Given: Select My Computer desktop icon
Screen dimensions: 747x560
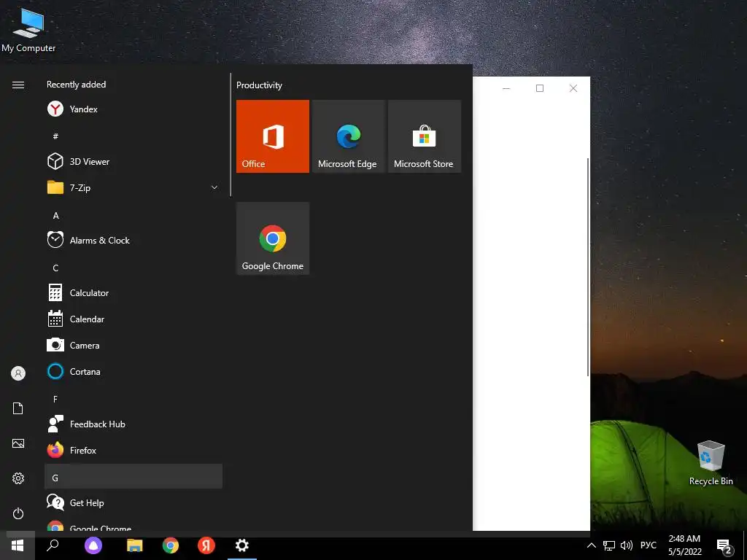Looking at the screenshot, I should click(28, 29).
